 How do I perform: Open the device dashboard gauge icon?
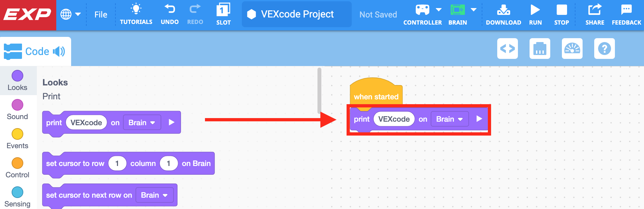[x=572, y=49]
